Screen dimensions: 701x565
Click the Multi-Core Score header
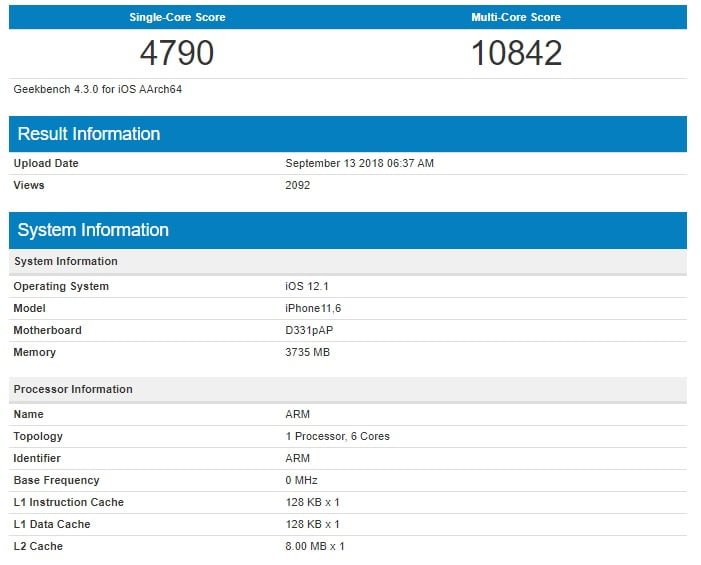tap(516, 17)
